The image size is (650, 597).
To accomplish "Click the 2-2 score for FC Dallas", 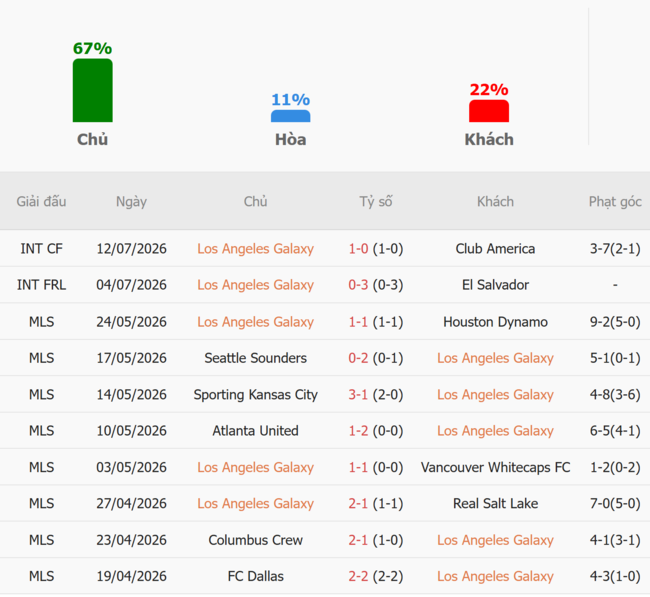I will [358, 577].
